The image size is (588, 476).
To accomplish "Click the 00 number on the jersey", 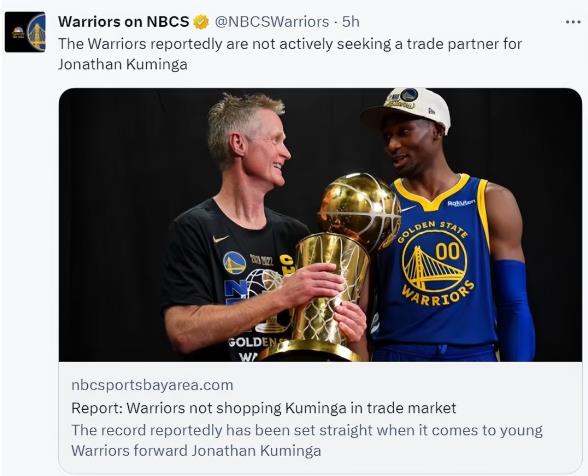I will [x=448, y=251].
